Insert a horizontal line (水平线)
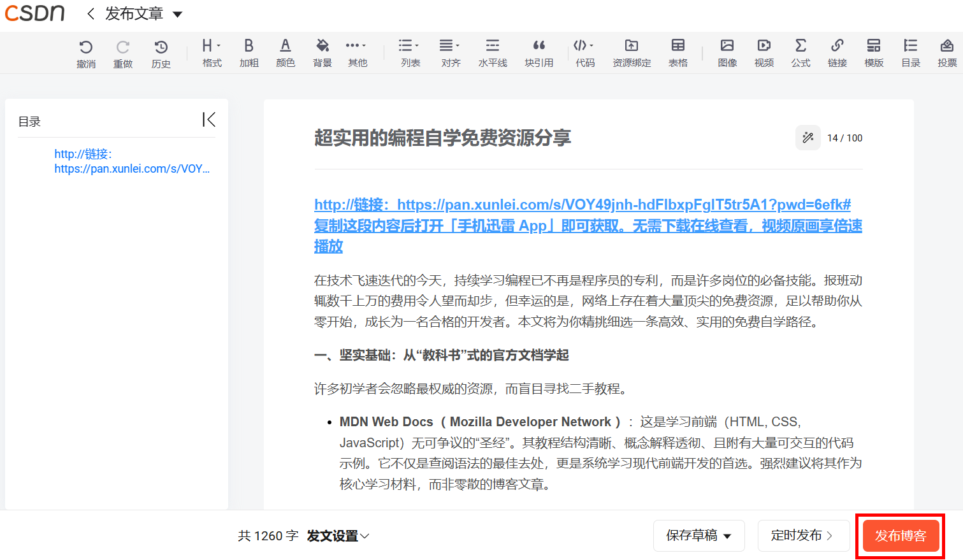 [492, 53]
